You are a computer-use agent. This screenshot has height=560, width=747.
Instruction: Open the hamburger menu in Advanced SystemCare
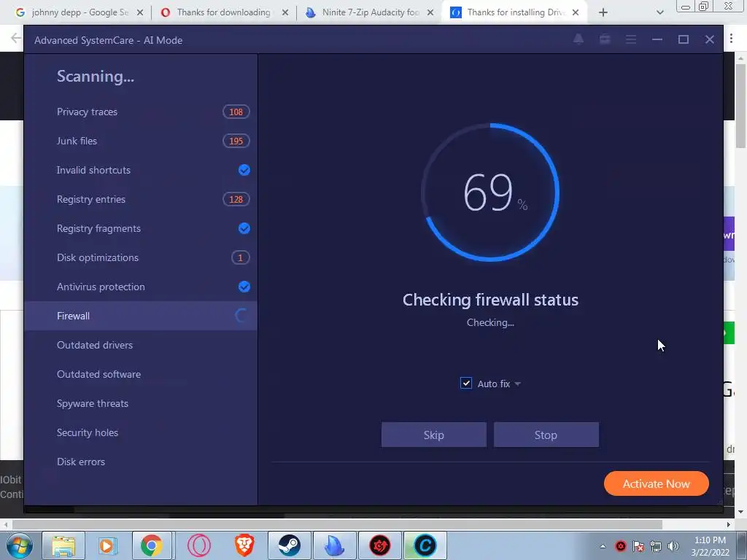pyautogui.click(x=631, y=39)
